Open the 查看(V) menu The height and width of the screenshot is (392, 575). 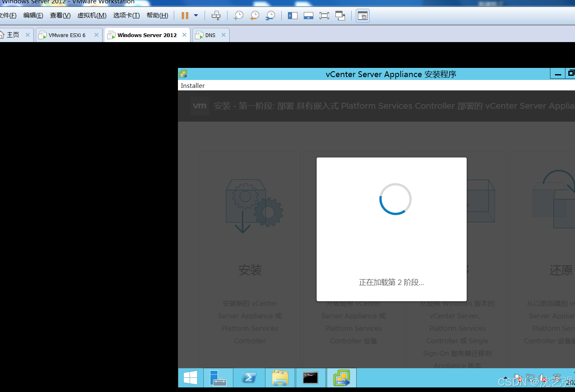[60, 15]
